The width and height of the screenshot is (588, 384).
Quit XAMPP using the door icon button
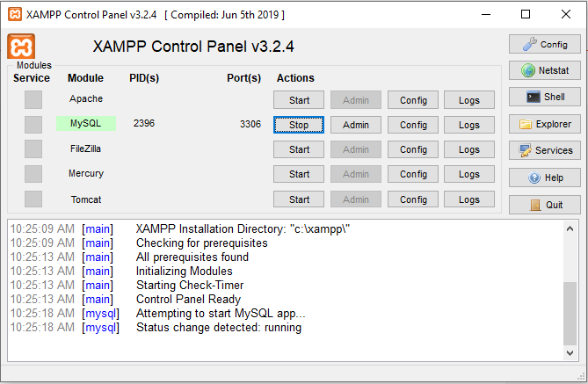tap(545, 205)
